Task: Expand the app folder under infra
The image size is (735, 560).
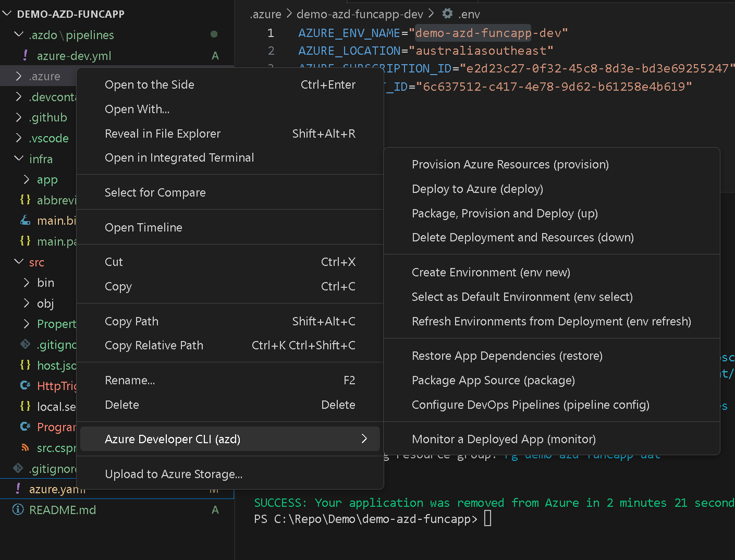Action: coord(27,179)
